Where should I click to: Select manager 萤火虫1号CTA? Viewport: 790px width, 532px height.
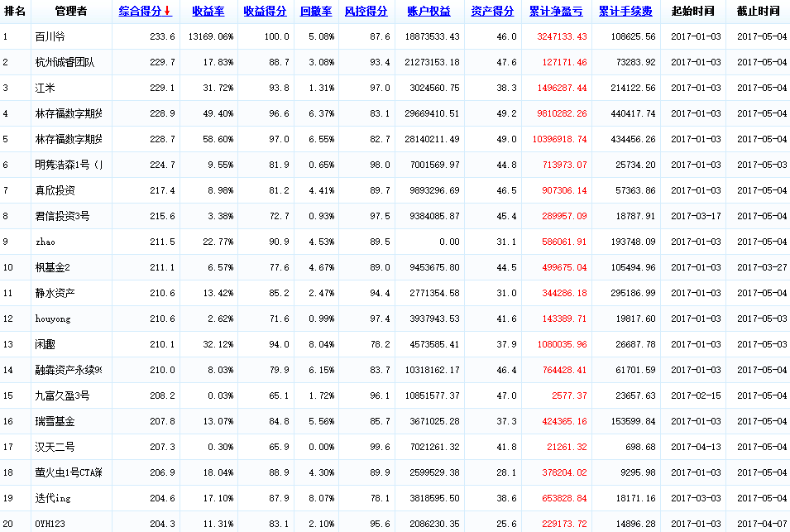[69, 472]
